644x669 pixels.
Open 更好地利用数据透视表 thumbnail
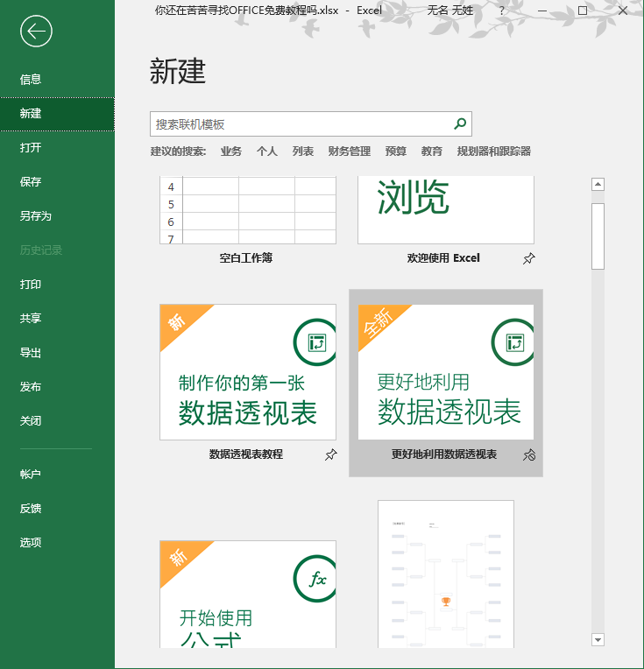(x=446, y=372)
